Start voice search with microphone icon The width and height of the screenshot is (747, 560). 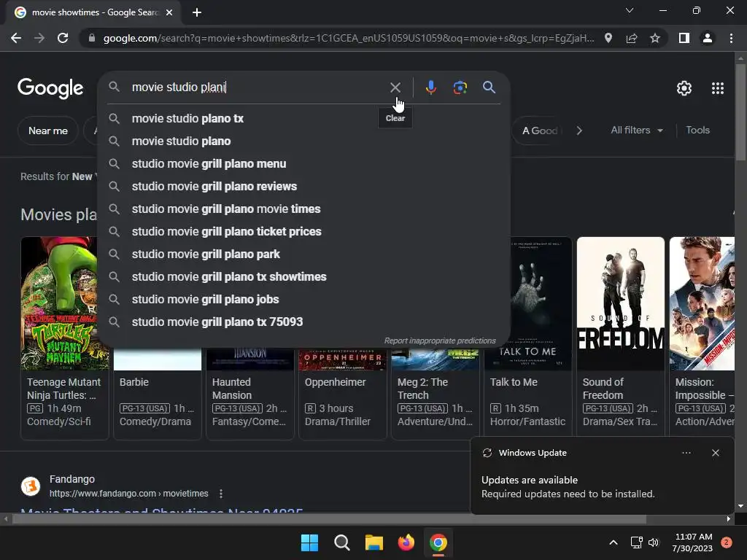[x=430, y=87]
